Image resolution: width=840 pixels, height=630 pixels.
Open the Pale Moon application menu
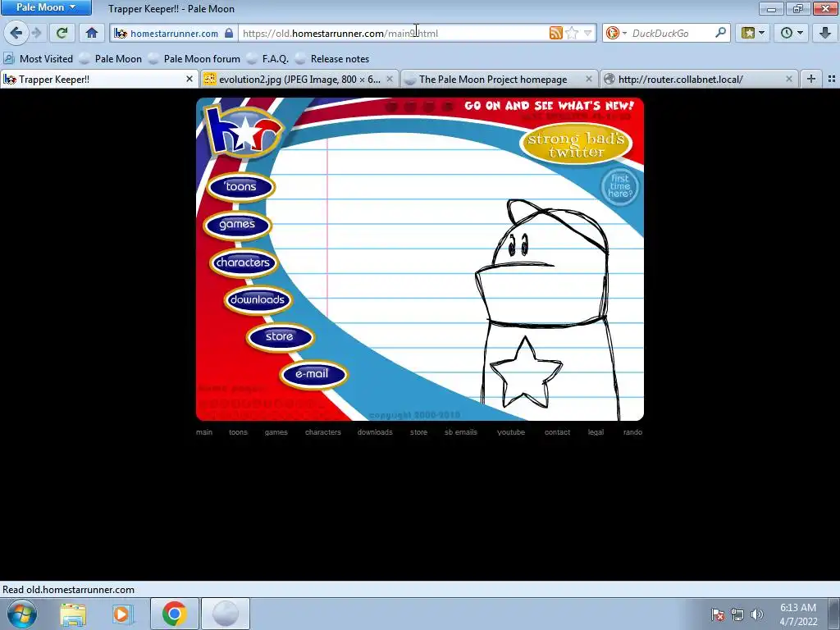[46, 7]
